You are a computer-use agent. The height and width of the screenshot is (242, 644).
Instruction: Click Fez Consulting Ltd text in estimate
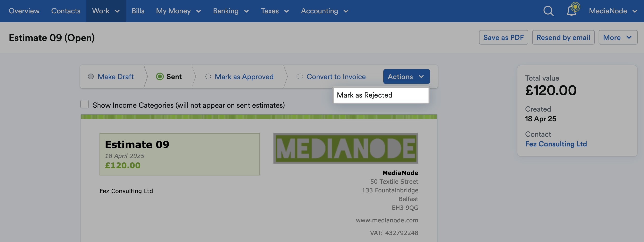[x=126, y=191]
